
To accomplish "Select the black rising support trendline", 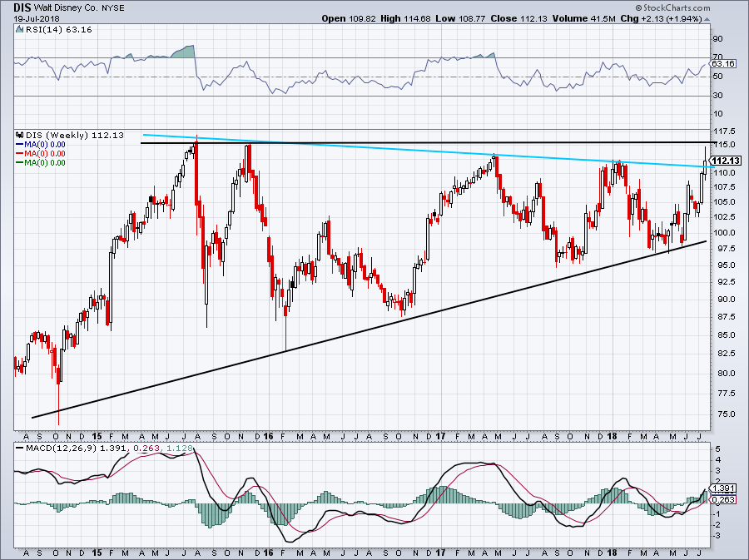I will click(x=368, y=330).
